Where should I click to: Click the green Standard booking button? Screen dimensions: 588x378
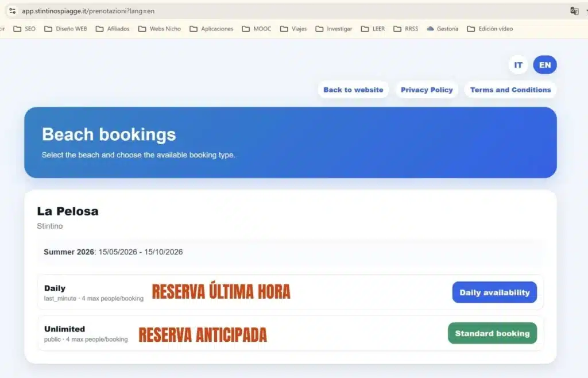pyautogui.click(x=492, y=333)
